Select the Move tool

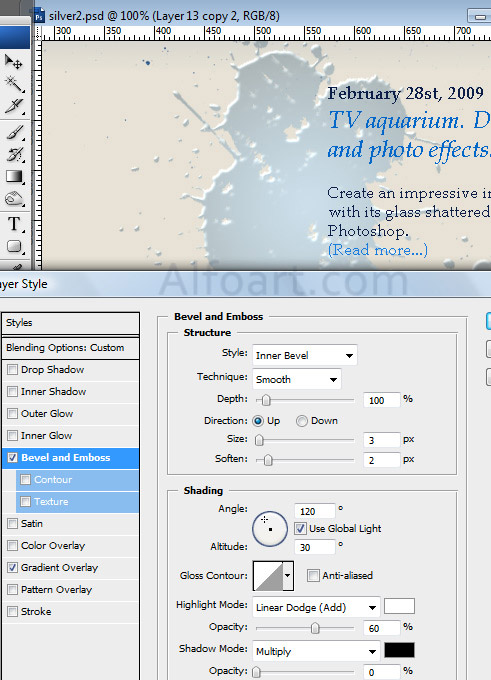(13, 62)
